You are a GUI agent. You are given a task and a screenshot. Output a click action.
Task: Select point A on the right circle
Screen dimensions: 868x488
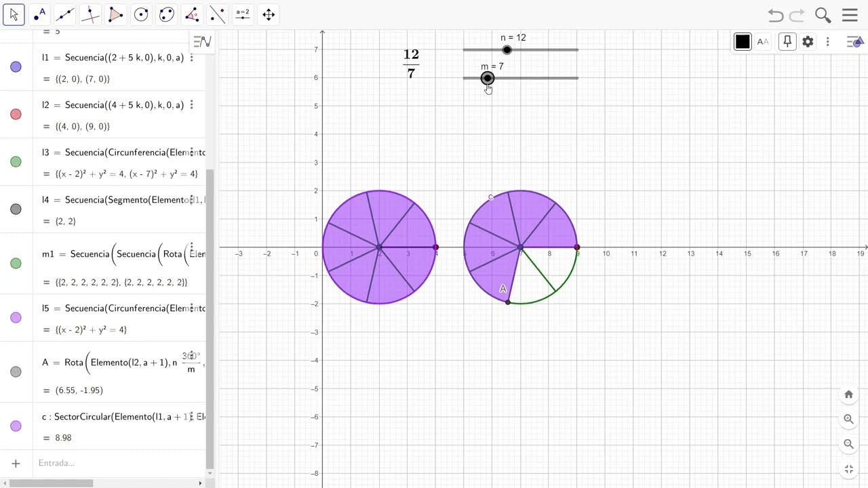coord(508,302)
